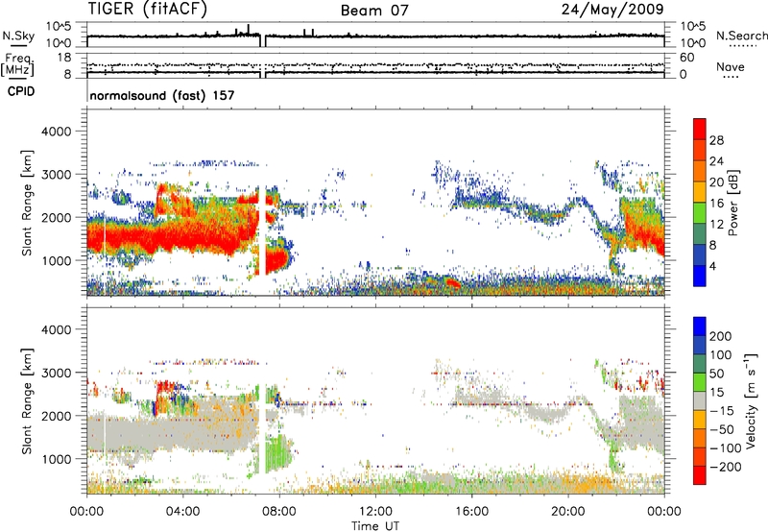
Task: Click the 08:00 time tick label
Action: (279, 512)
